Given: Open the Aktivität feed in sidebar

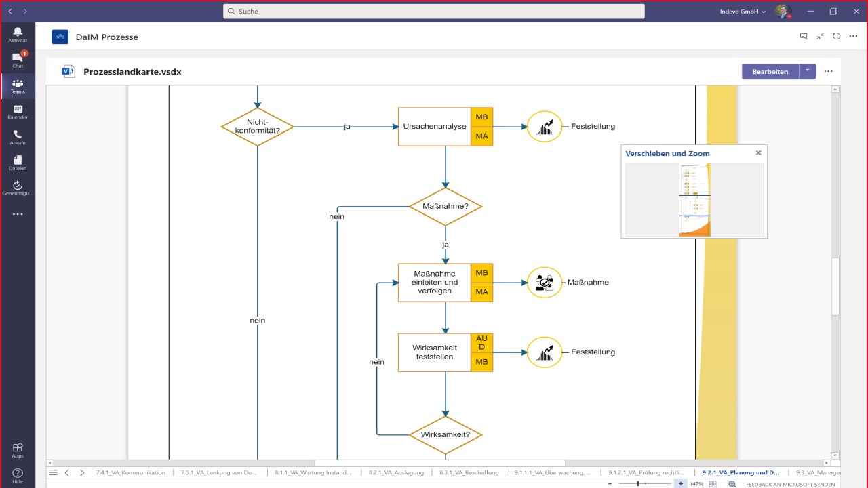Looking at the screenshot, I should tap(18, 35).
